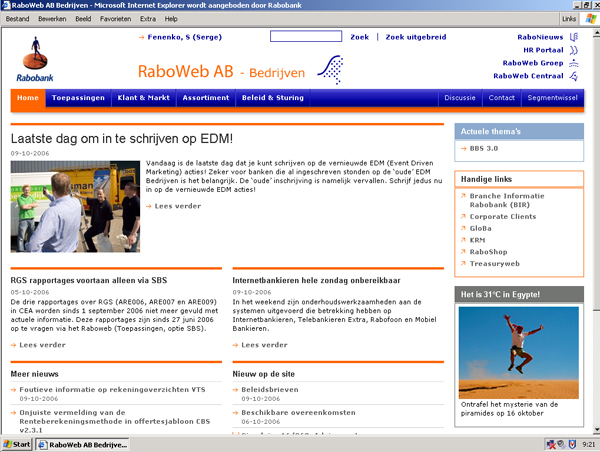Open the Corporate Clients handy link
Viewport: 600px width, 452px height.
click(x=501, y=216)
